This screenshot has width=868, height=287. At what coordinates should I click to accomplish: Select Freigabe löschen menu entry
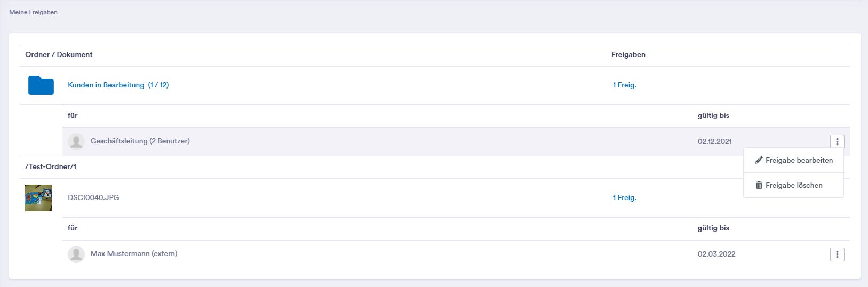pos(793,185)
